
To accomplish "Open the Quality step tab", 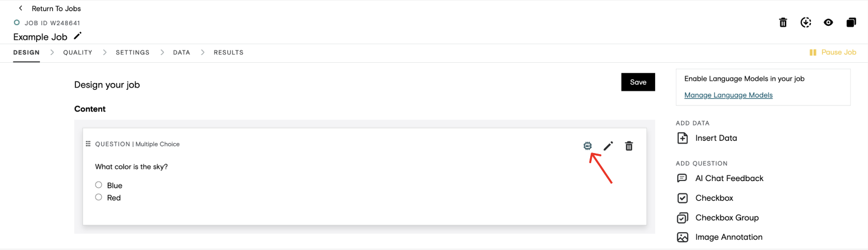I will (x=77, y=53).
